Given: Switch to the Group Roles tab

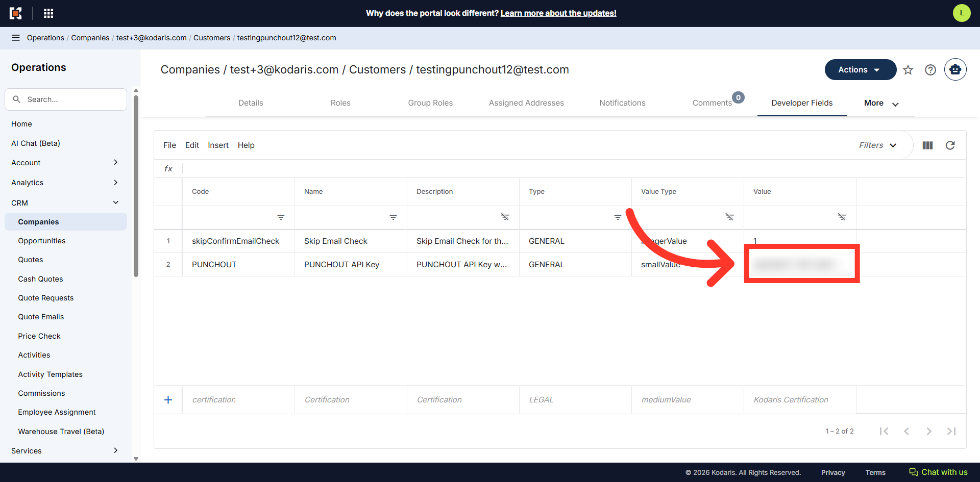Looking at the screenshot, I should (x=430, y=103).
